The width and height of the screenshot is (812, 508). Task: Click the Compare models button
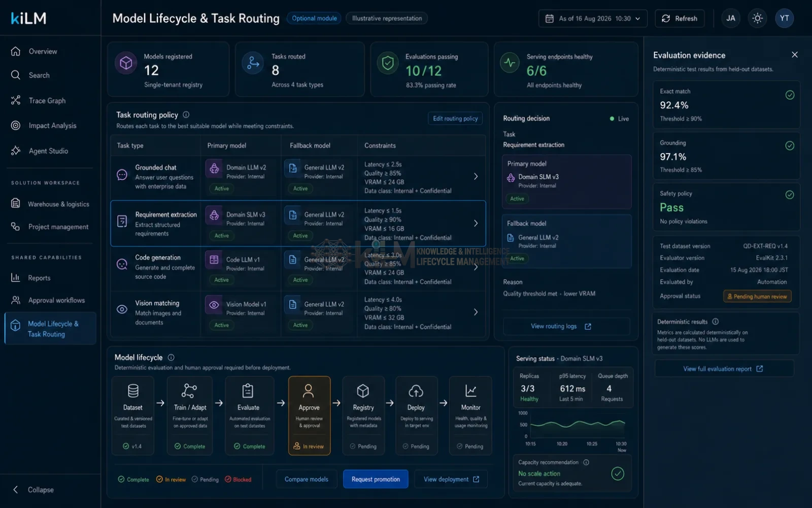coord(307,479)
